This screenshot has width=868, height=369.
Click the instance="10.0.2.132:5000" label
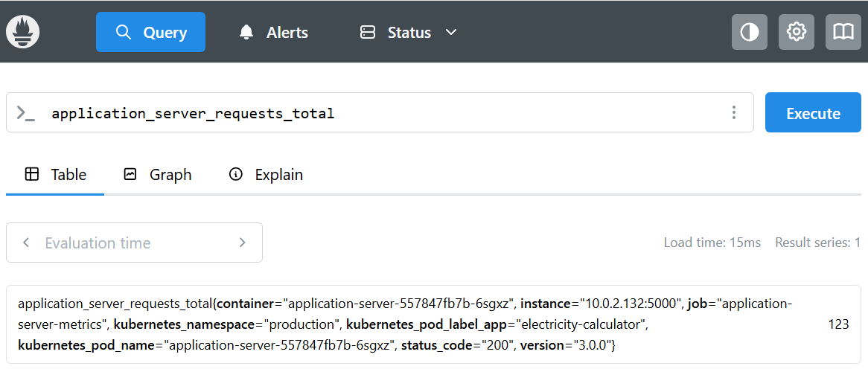tap(601, 304)
